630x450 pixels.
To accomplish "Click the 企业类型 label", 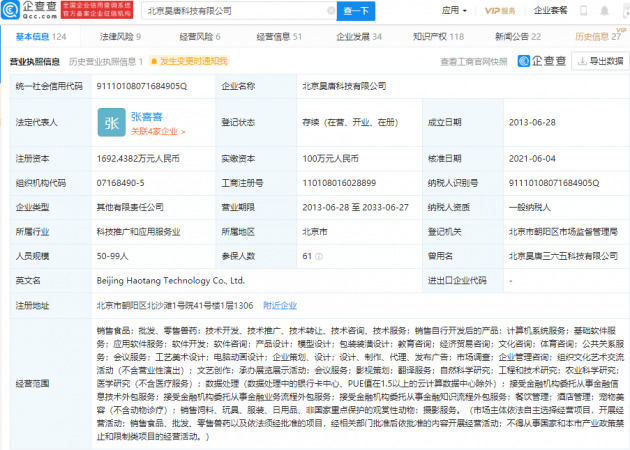I will (x=32, y=207).
